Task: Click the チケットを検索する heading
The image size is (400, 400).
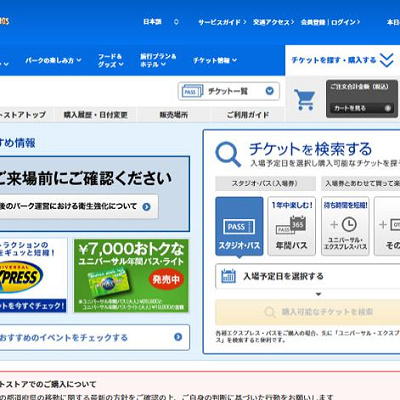Action: [310, 149]
